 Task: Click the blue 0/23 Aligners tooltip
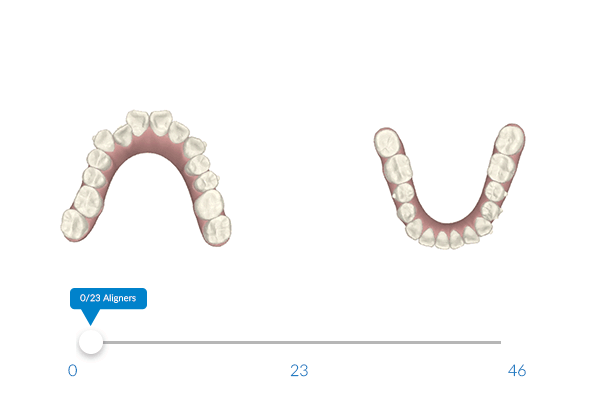click(108, 298)
